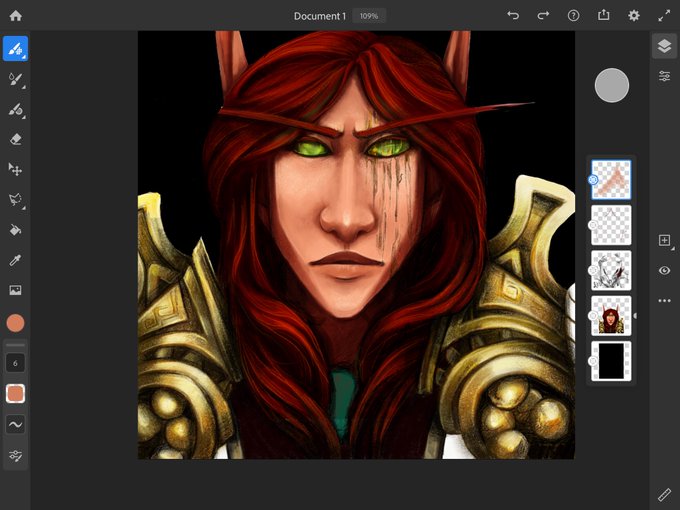Viewport: 680px width, 510px height.
Task: Redo the last action
Action: click(x=543, y=16)
